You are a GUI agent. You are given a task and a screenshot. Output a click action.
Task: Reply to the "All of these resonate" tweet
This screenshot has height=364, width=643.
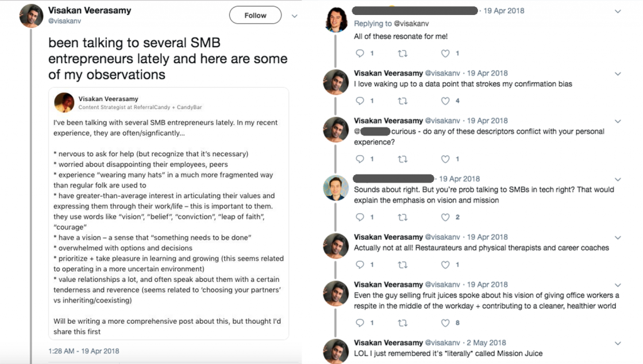[x=360, y=53]
